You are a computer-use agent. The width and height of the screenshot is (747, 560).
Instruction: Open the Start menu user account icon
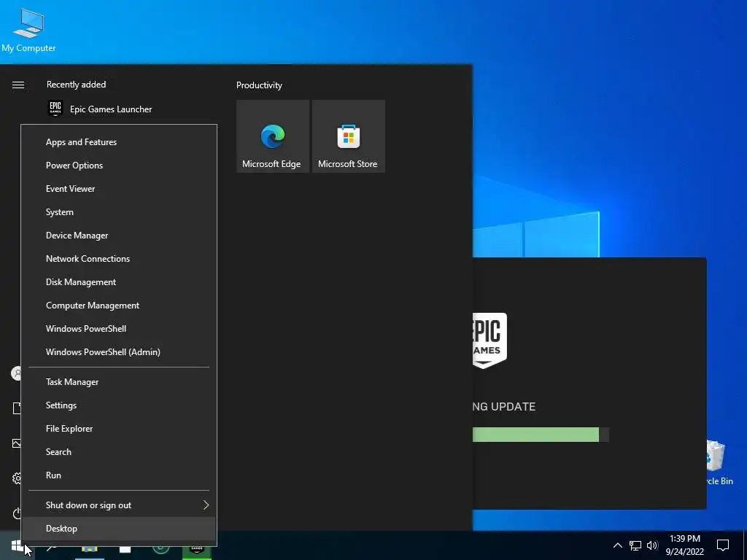tap(16, 373)
